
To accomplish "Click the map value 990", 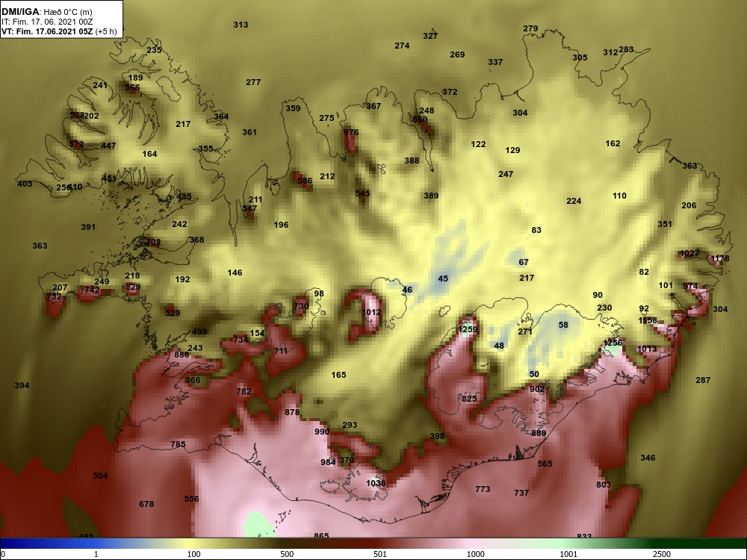I will pyautogui.click(x=322, y=432).
